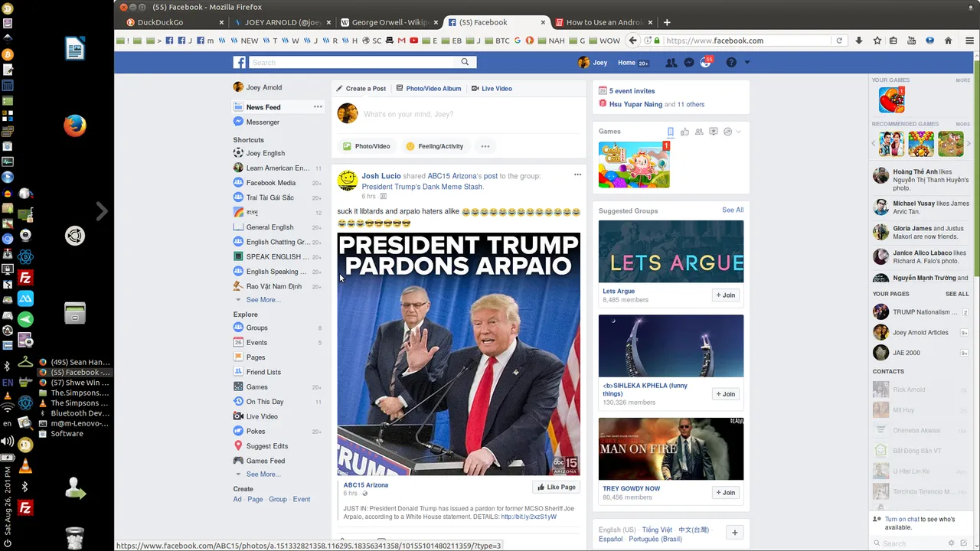Open Groups in Explore section

256,328
